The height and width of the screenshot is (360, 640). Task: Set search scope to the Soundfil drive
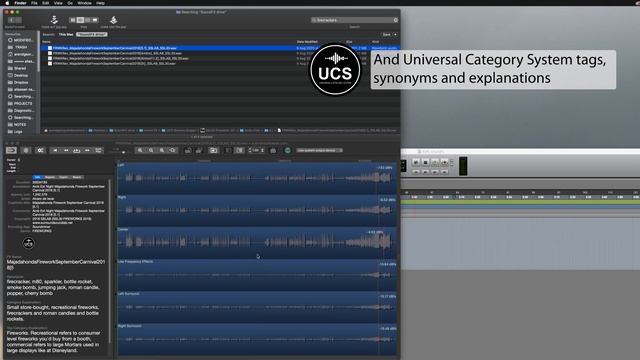(92, 35)
